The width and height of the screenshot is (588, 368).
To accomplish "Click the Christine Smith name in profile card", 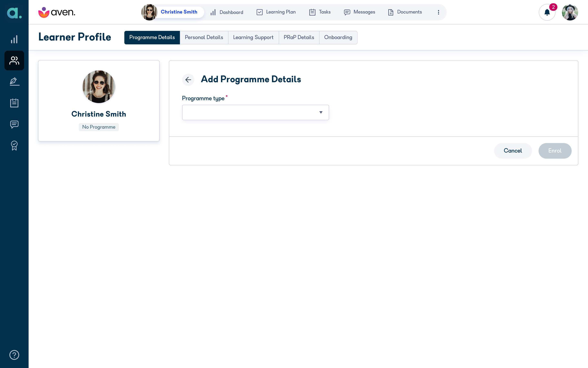I will tap(99, 114).
